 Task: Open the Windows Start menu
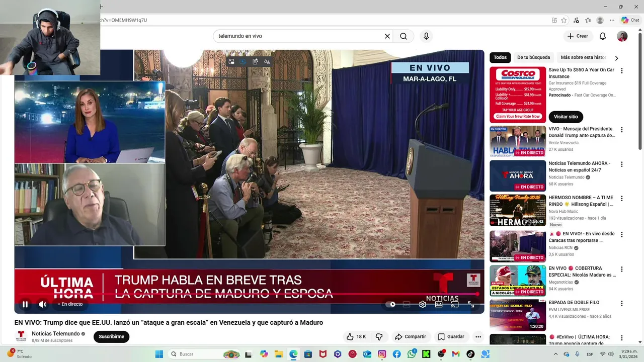[159, 354]
